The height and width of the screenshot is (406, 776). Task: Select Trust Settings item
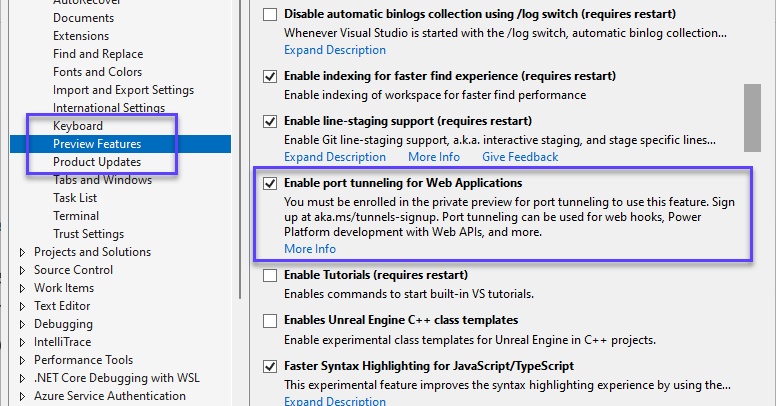pyautogui.click(x=89, y=234)
